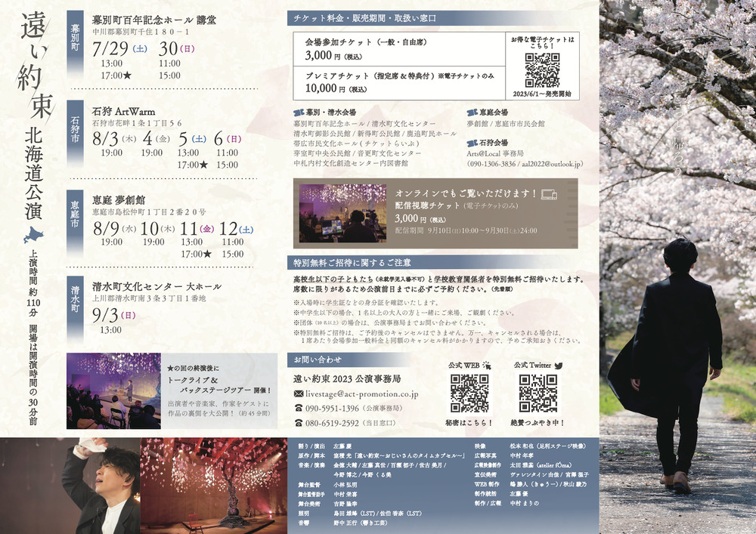Click the electronic ticket QR code
Screen dimensions: 756x534
[542, 69]
